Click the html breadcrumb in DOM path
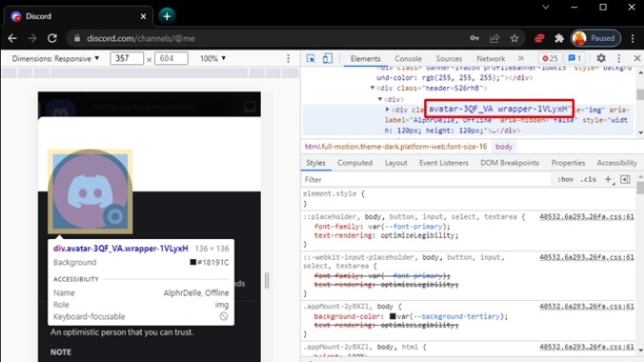Image resolution: width=644 pixels, height=362 pixels. pos(396,146)
